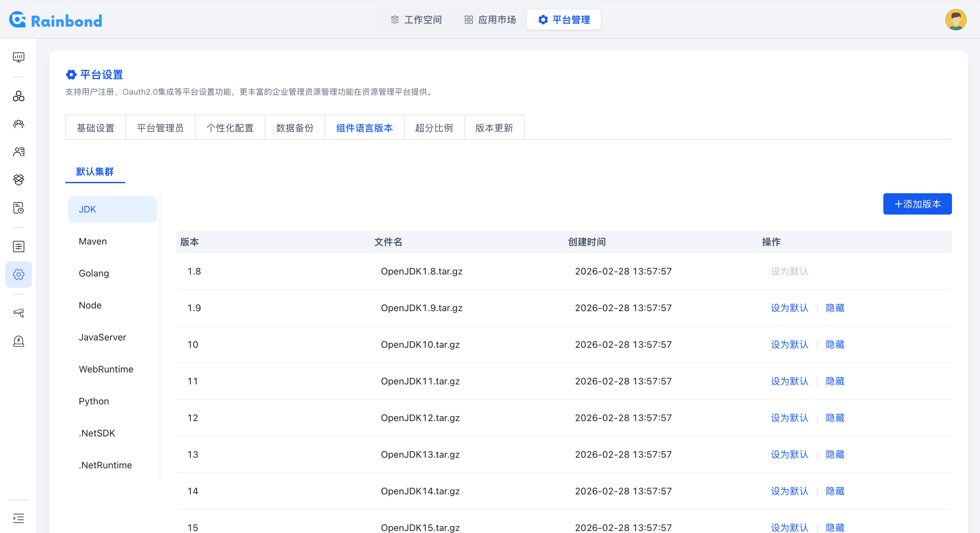The width and height of the screenshot is (980, 533).
Task: Open the alarm siren sidebar icon
Action: (x=18, y=341)
